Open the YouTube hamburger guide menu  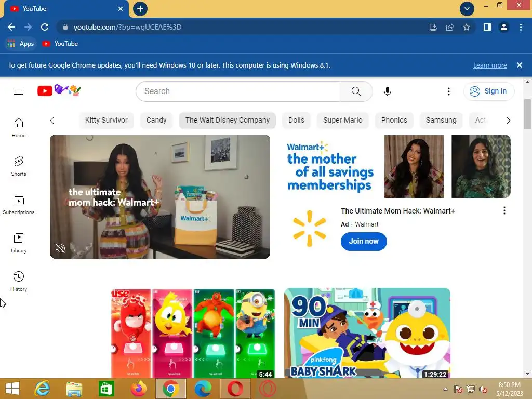[x=19, y=91]
